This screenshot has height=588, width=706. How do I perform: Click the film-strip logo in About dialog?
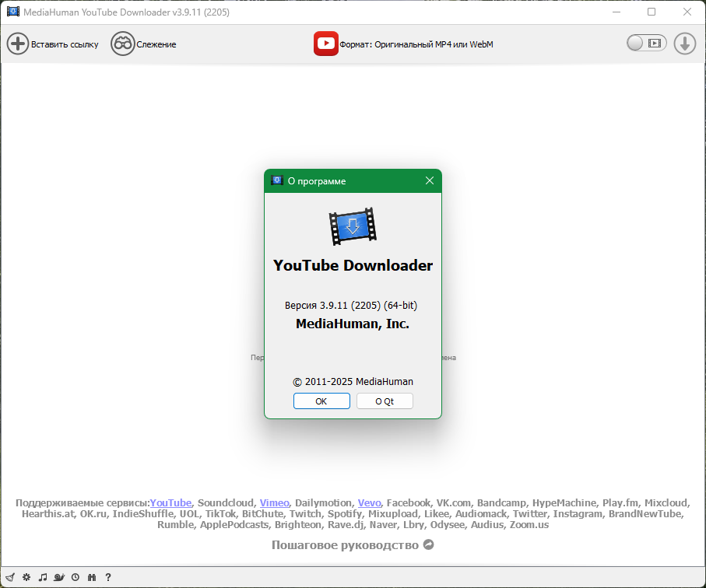point(353,226)
